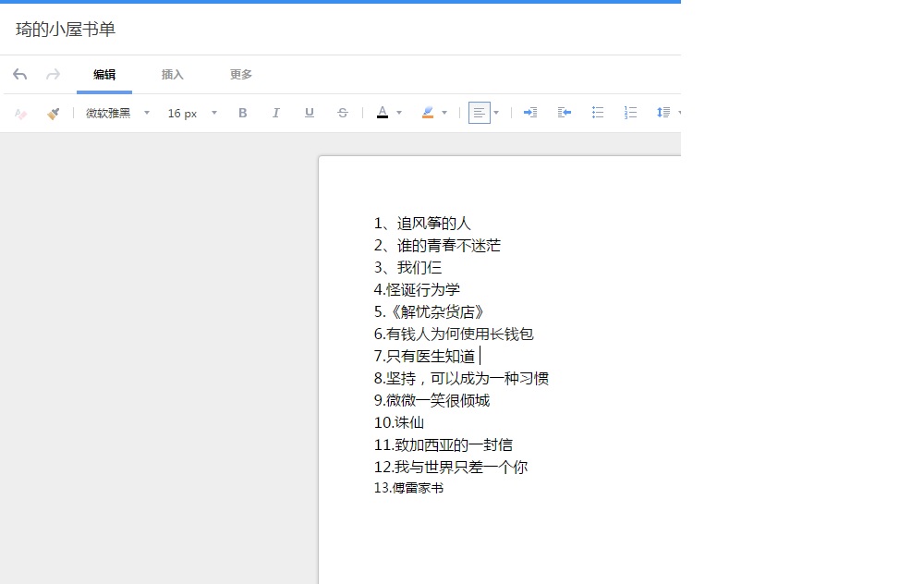Select the format painter brush icon

pos(53,113)
